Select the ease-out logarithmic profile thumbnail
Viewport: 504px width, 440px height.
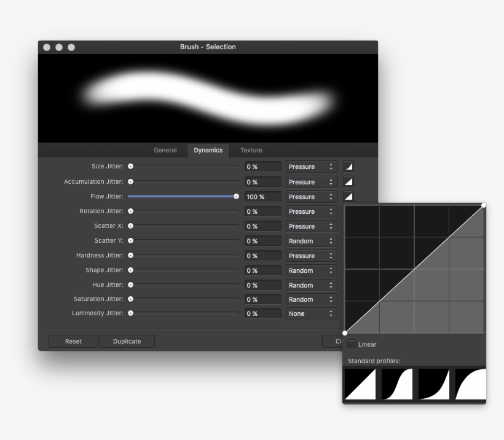tap(471, 384)
